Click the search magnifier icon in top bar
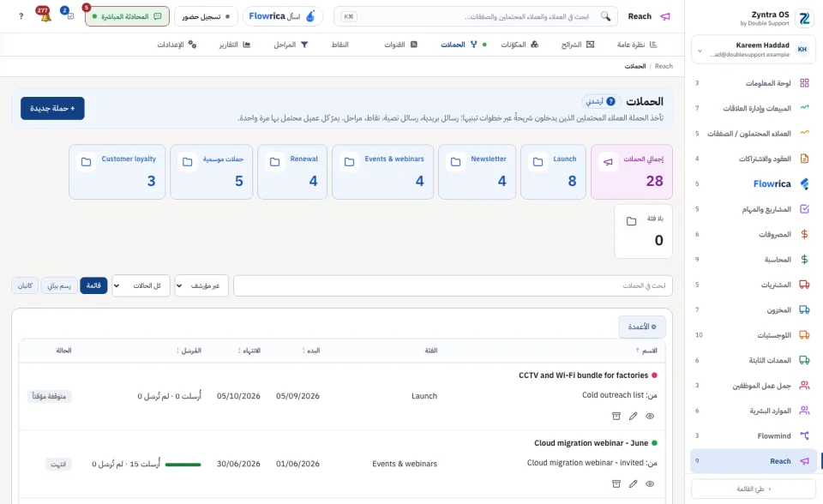The image size is (823, 504). [606, 16]
